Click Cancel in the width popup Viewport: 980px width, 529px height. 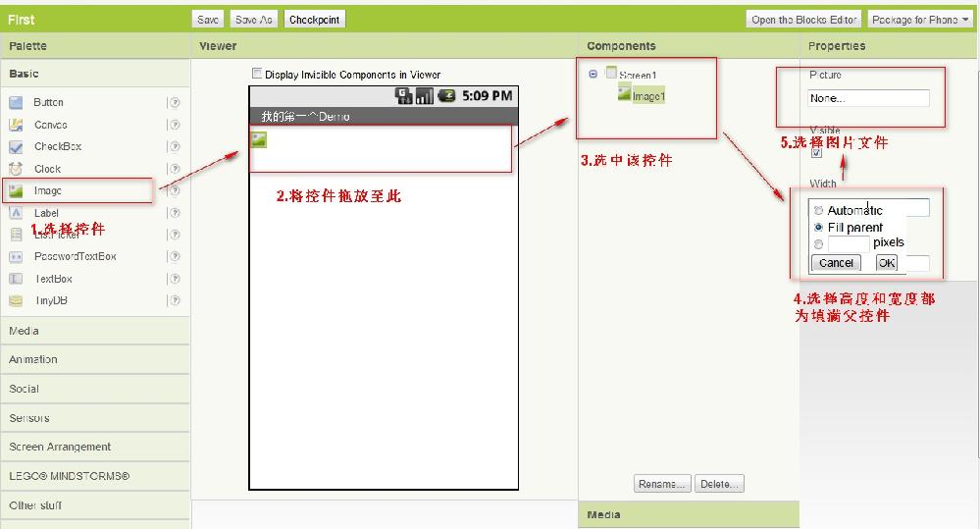point(836,263)
